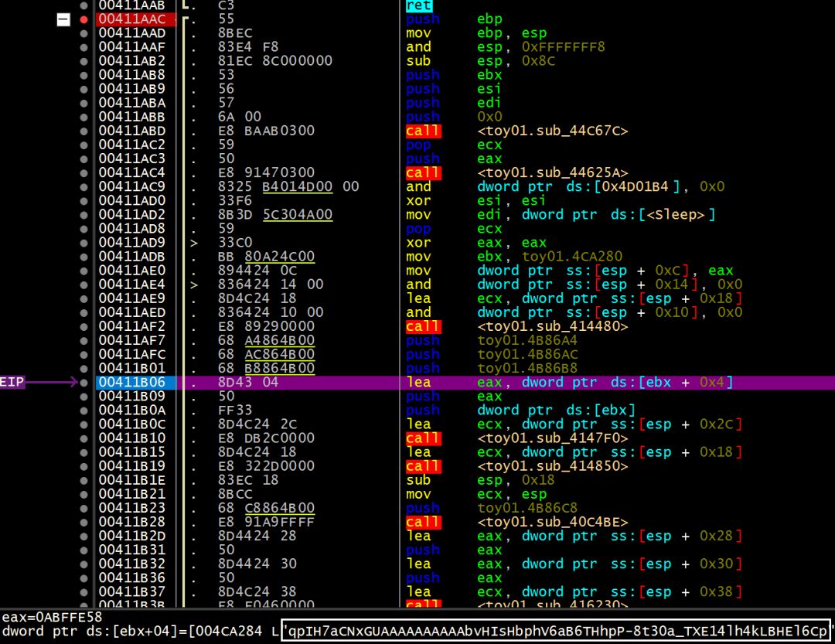Screen dimensions: 835x644
Task: Click operand toy01.4B86A4
Action: click(x=527, y=340)
